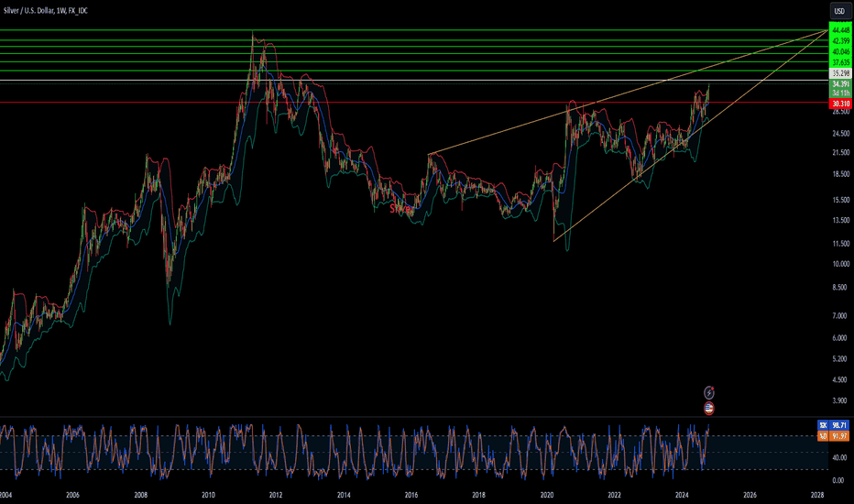Select the red horizontal line at 30.310

pyautogui.click(x=414, y=103)
